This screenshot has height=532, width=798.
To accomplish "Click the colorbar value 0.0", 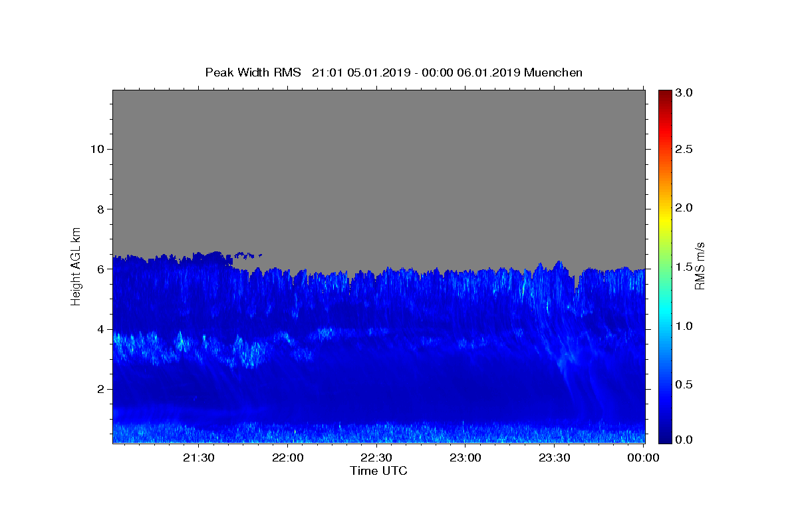I will 685,440.
